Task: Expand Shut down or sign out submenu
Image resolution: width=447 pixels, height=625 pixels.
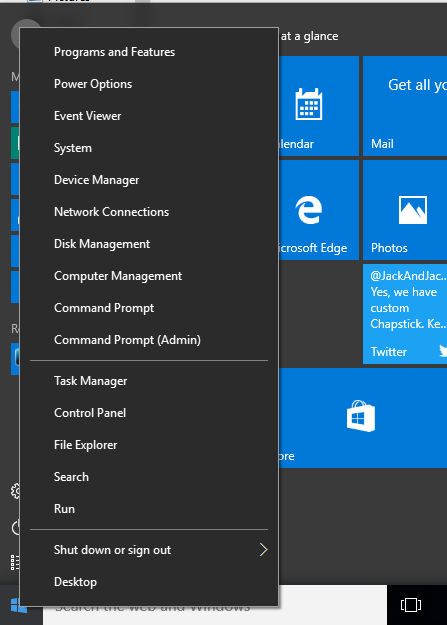Action: 149,550
